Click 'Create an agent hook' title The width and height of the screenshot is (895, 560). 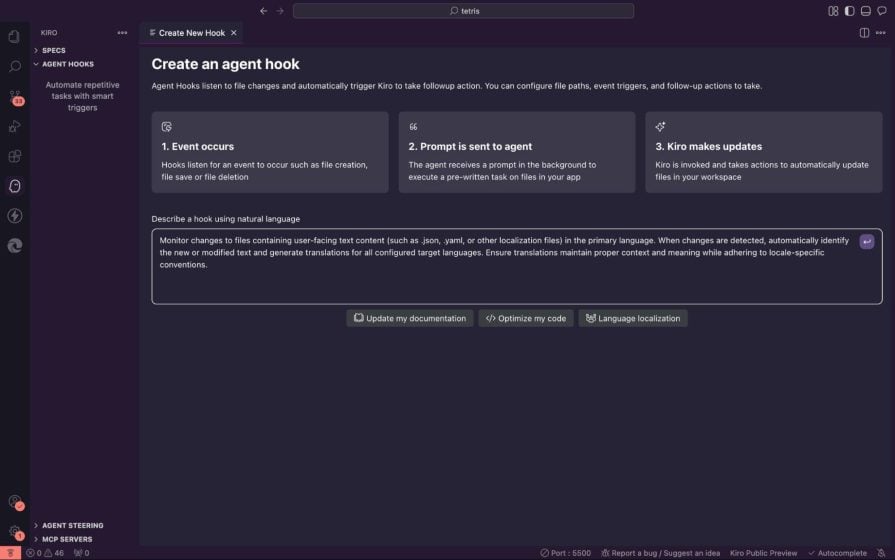pyautogui.click(x=225, y=64)
